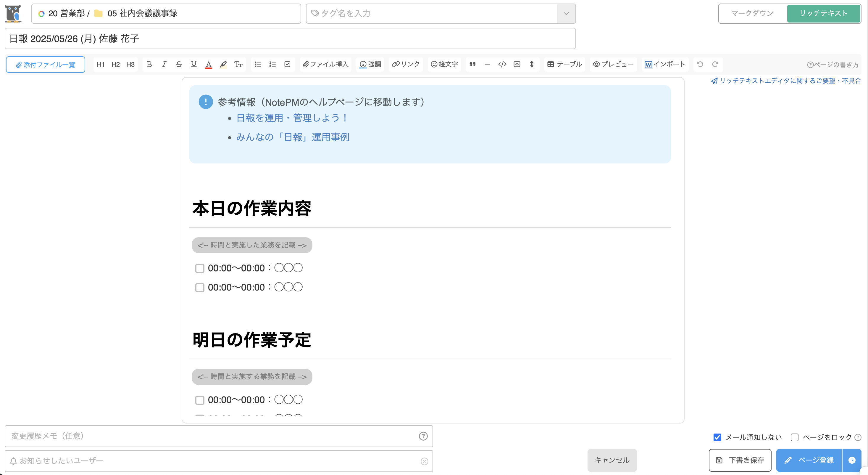Insert a bulleted list
Screen dimensions: 868x475
tap(258, 65)
